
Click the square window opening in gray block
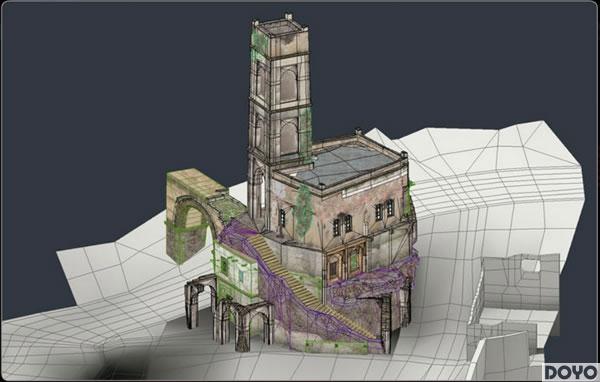click(531, 265)
